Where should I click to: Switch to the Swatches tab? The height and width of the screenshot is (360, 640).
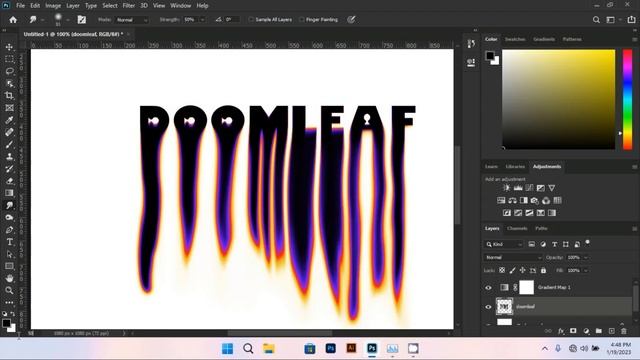click(515, 39)
